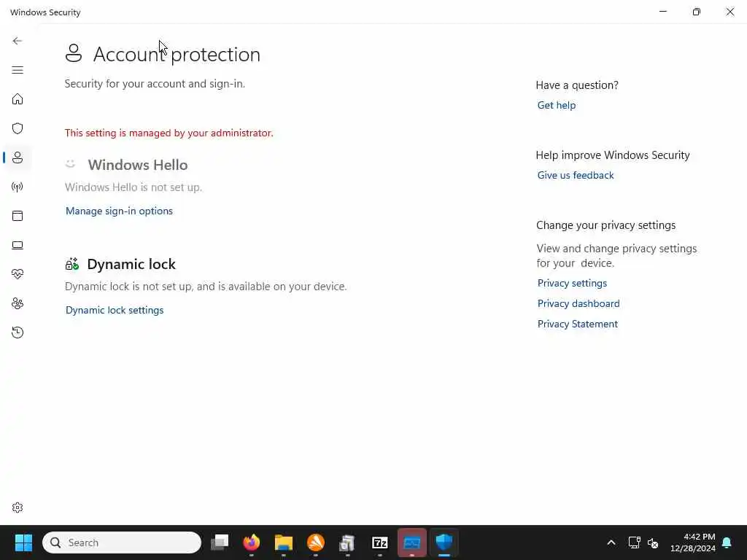Click the Windows Hello heading text
Screen dimensions: 747x560
[x=138, y=165]
